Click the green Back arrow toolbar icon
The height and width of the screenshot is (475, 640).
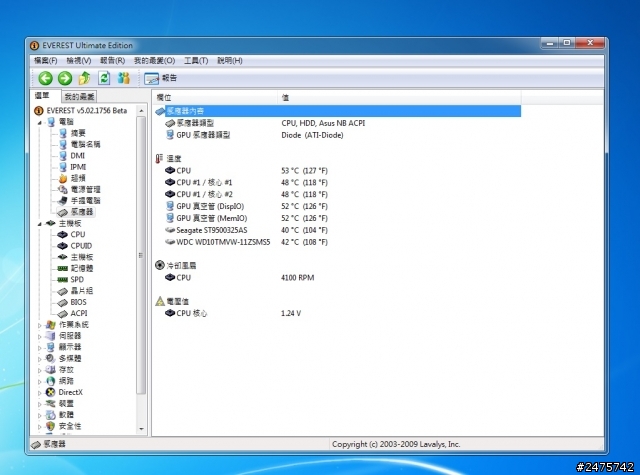pyautogui.click(x=45, y=78)
